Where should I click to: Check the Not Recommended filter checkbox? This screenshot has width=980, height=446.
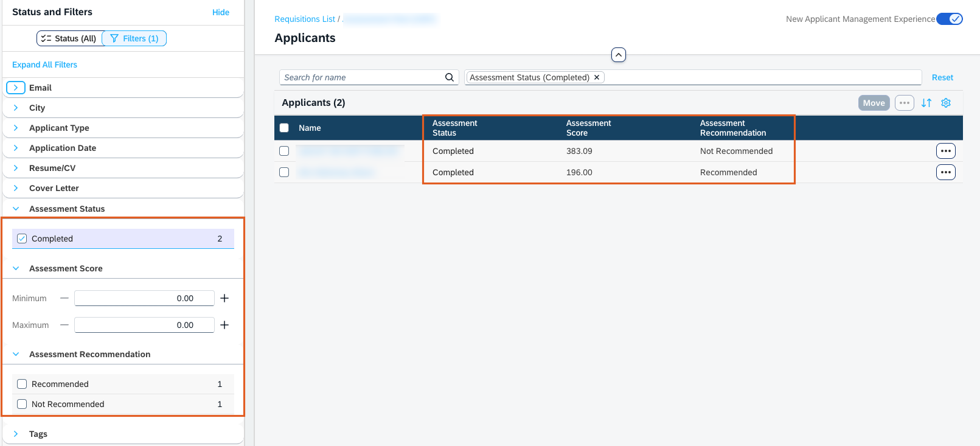(x=22, y=404)
